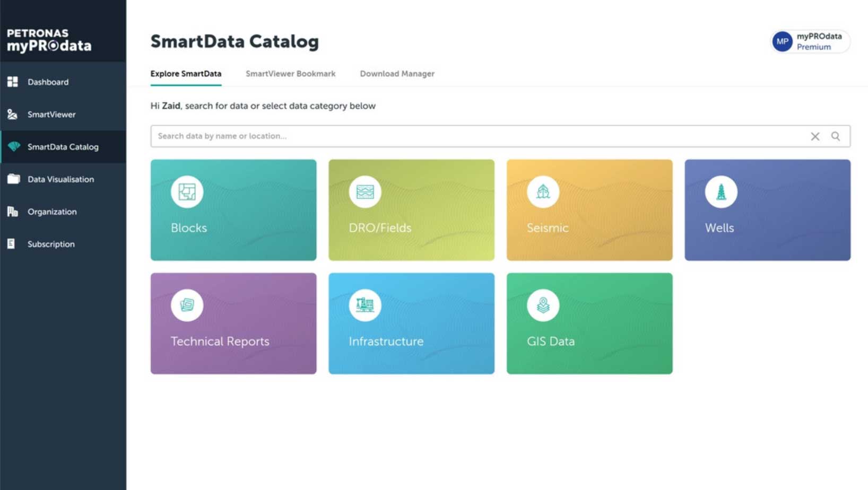Click the myPROdata Premium account label

point(819,41)
